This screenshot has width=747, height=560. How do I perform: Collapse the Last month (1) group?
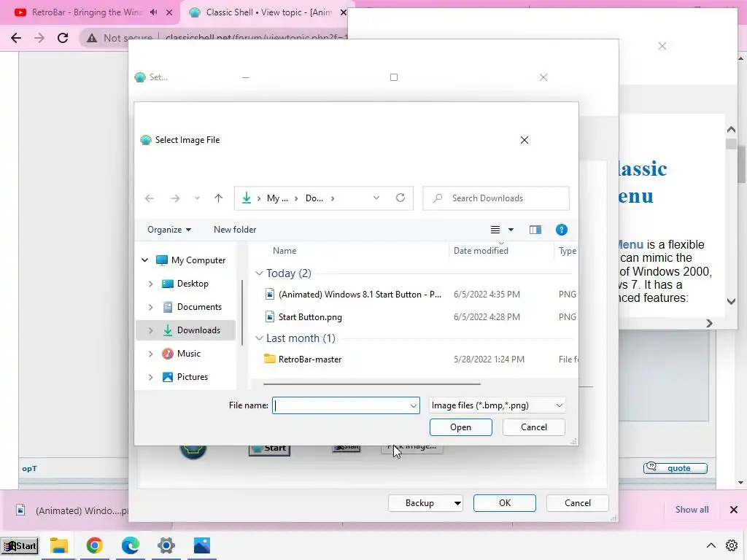(259, 338)
